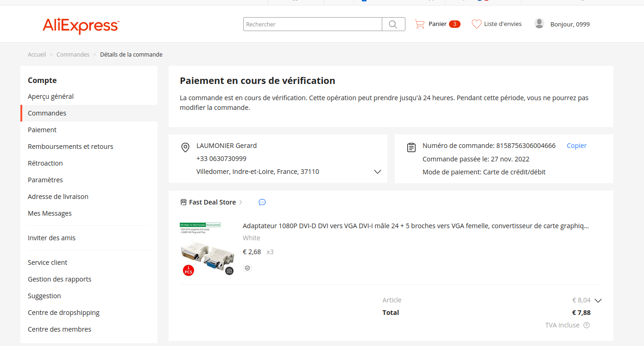
Task: Open the adapter product title link
Action: pyautogui.click(x=416, y=226)
